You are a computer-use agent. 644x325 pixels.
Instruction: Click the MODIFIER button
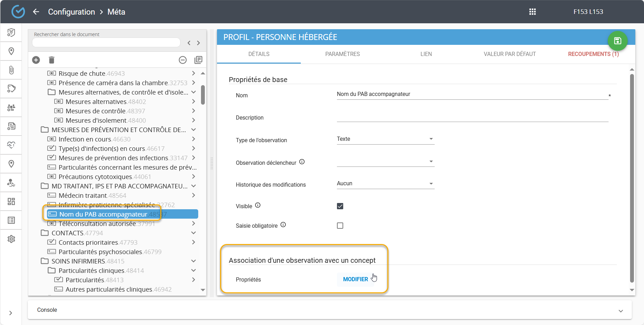tap(355, 279)
